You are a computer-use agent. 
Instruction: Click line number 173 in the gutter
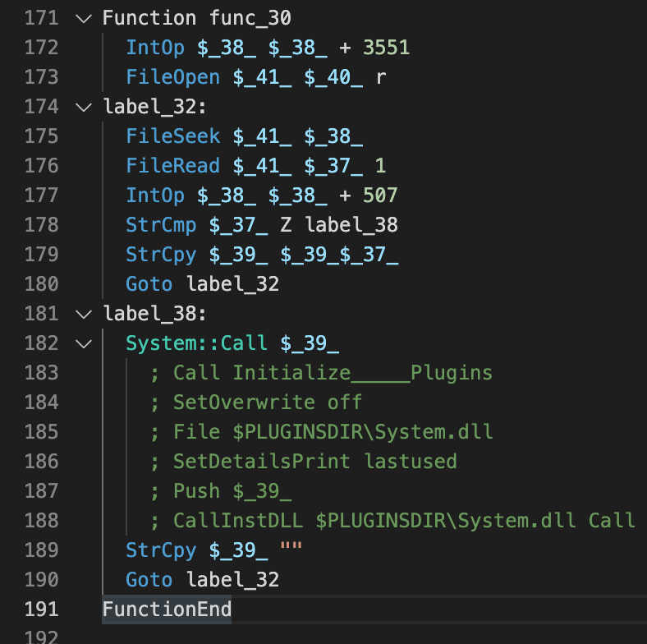(x=41, y=77)
